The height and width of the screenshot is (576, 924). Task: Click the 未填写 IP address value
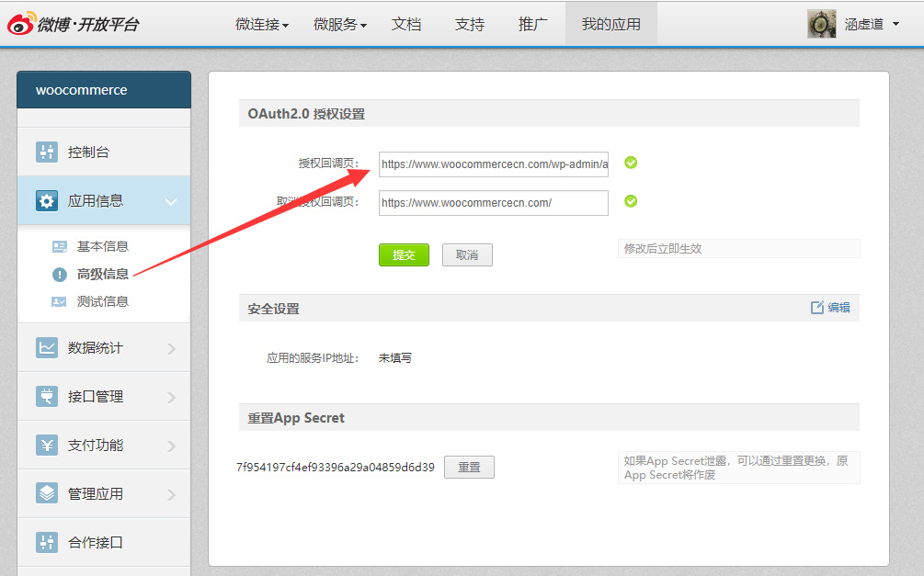point(394,358)
